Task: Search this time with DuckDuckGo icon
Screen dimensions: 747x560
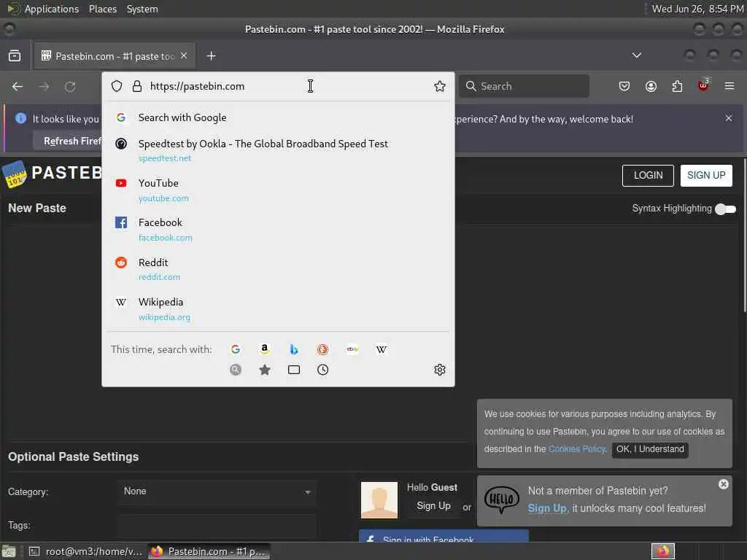Action: click(x=322, y=349)
